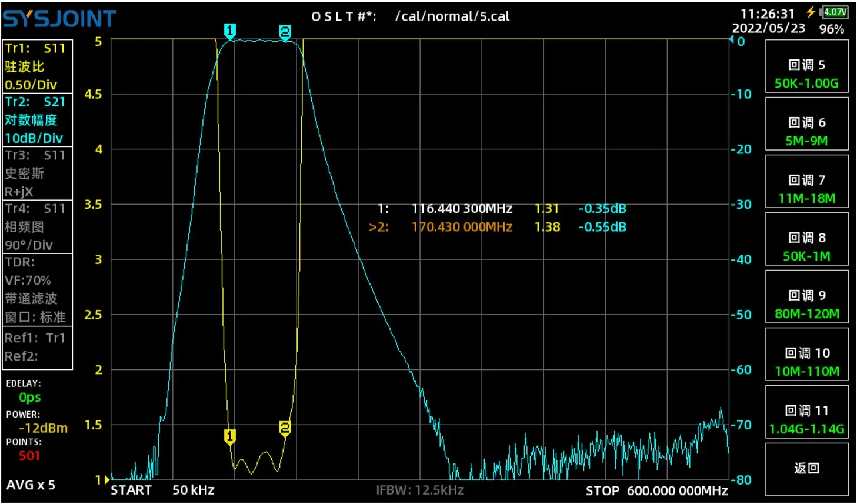The width and height of the screenshot is (857, 504).
Task: Select yellow marker 2 on SWR trace
Action: coord(285,429)
